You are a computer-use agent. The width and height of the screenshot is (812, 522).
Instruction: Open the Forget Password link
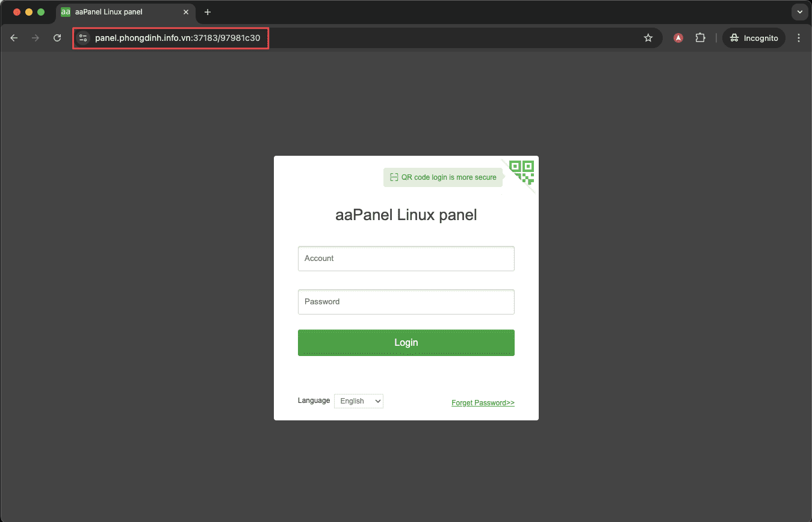(x=483, y=403)
